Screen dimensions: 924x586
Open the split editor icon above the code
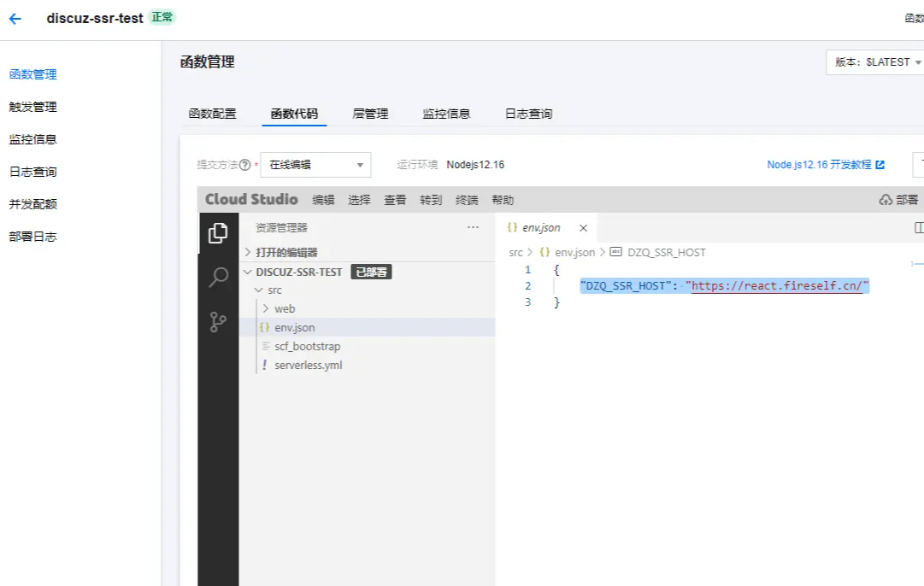pyautogui.click(x=919, y=227)
